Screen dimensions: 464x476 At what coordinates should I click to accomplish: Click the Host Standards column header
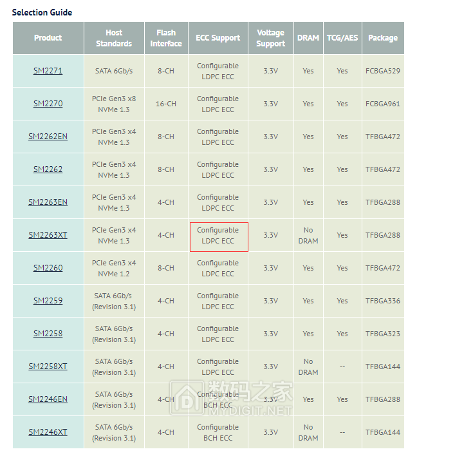tap(114, 38)
